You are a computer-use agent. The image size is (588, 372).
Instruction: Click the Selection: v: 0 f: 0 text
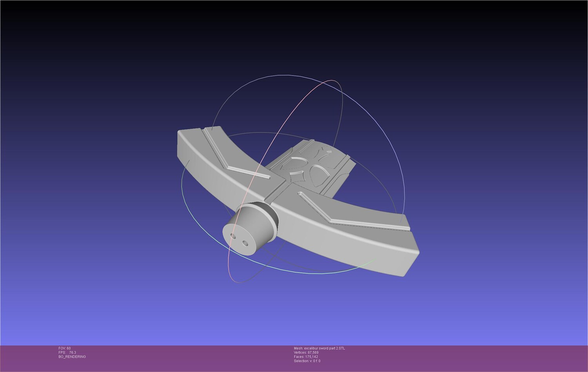click(307, 361)
